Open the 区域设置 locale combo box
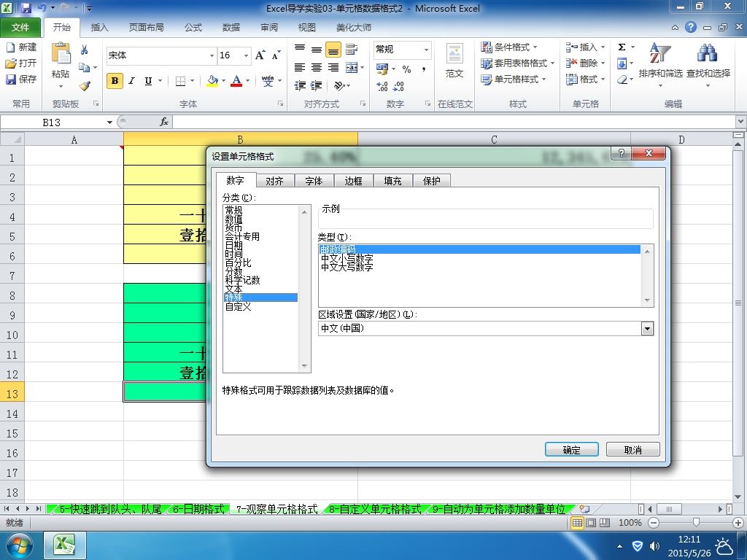Viewport: 747px width, 560px height. point(647,329)
